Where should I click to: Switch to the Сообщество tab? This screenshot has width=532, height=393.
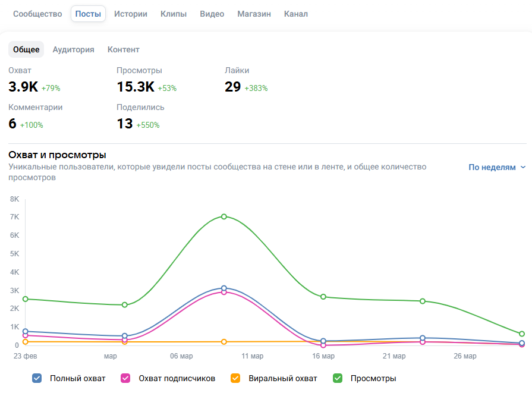pos(37,14)
